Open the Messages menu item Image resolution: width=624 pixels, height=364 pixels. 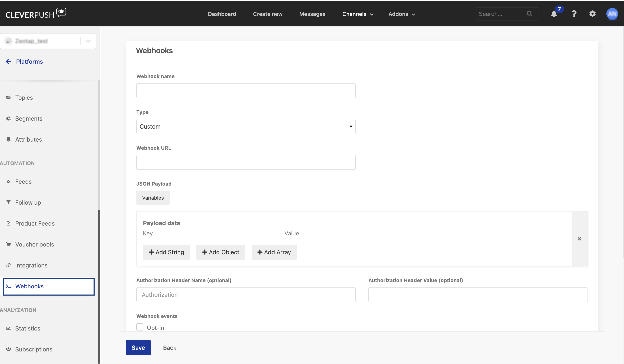(312, 14)
